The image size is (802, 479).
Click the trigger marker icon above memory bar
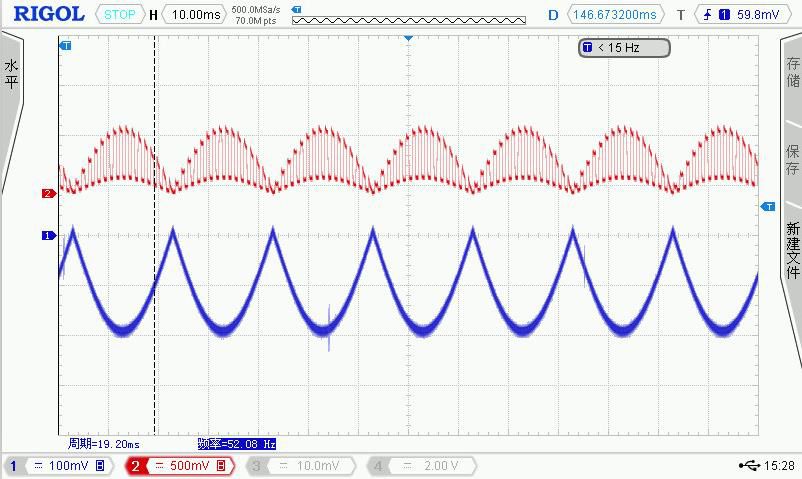[x=297, y=9]
